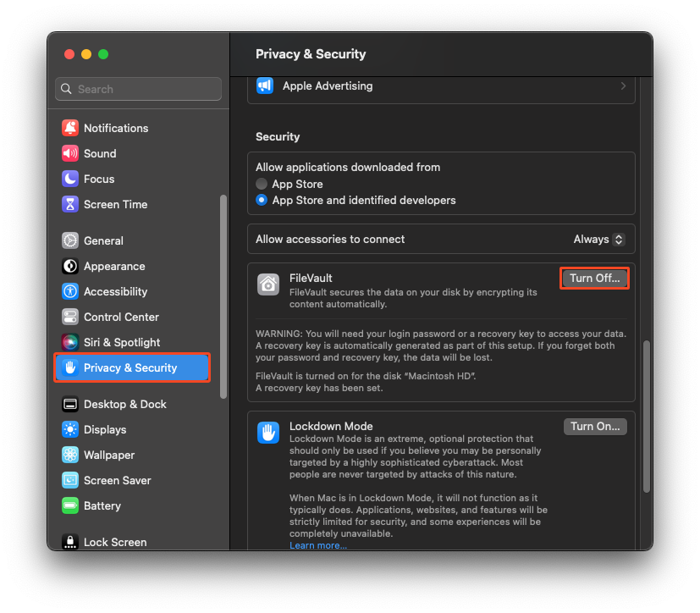Click the Search field in sidebar
Viewport: 700px width, 613px height.
coord(137,89)
